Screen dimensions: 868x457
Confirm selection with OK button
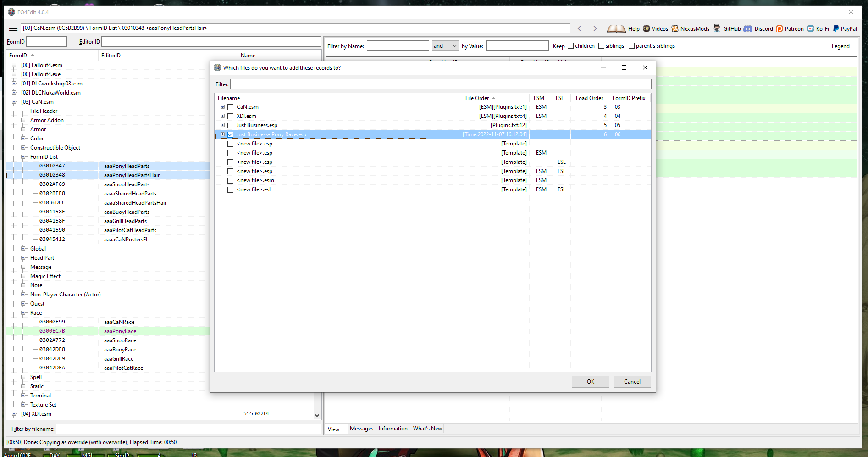point(591,382)
